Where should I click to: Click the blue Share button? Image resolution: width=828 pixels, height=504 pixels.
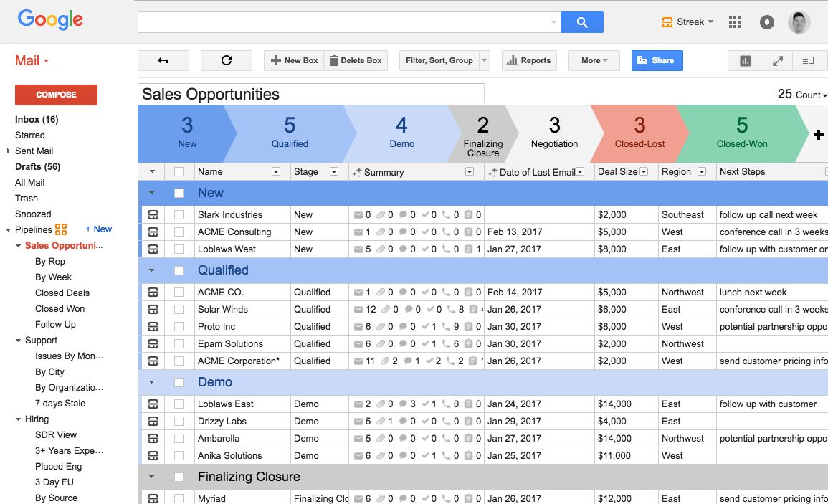(x=657, y=60)
